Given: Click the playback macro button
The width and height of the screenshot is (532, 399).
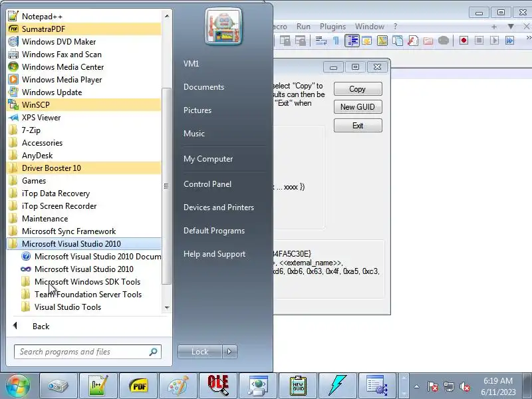Looking at the screenshot, I should click(x=494, y=41).
